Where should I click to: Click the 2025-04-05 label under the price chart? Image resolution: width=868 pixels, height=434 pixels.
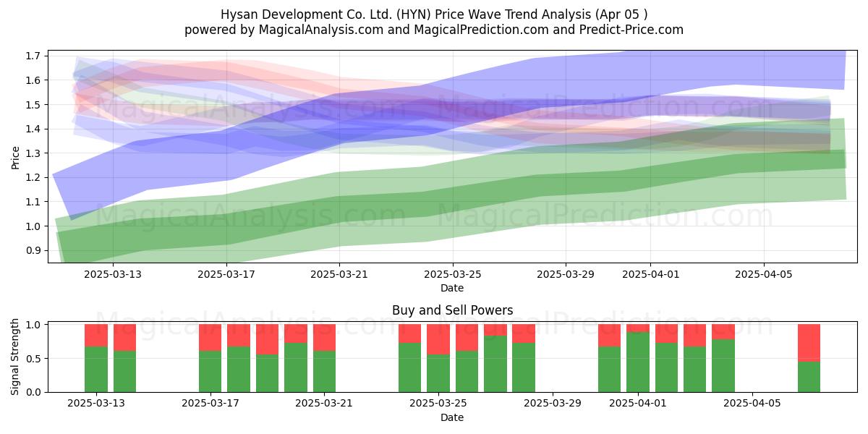764,274
